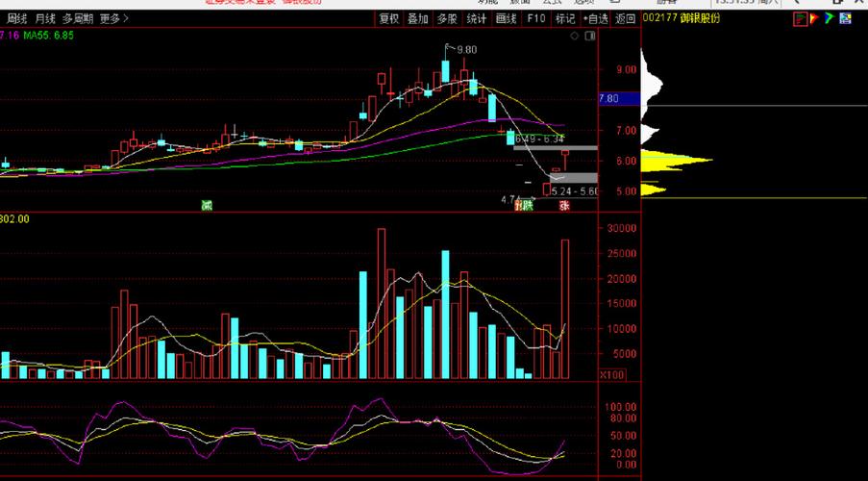The image size is (868, 481).
Task: Switch chart to monthly period 月线
Action: pos(45,19)
